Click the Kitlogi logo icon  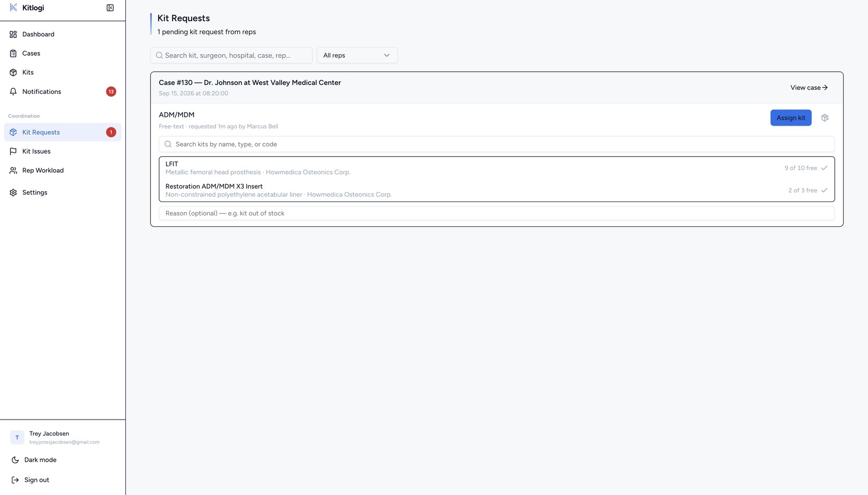pos(13,8)
